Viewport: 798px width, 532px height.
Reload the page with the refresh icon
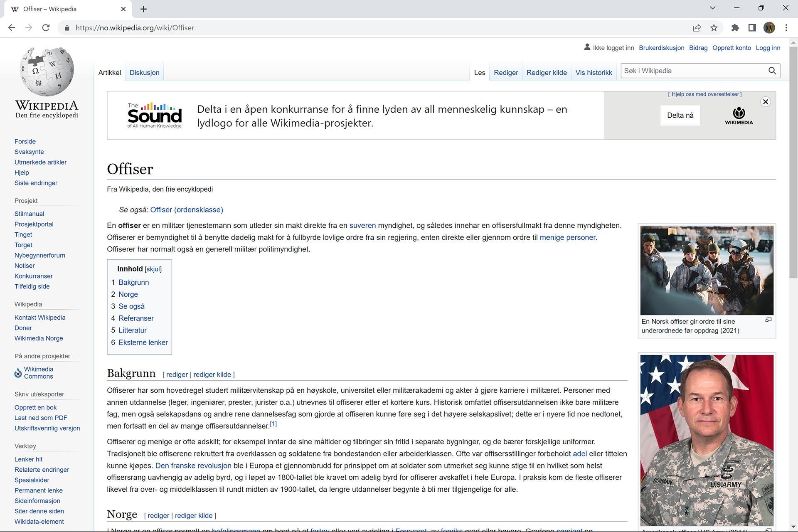[46, 28]
